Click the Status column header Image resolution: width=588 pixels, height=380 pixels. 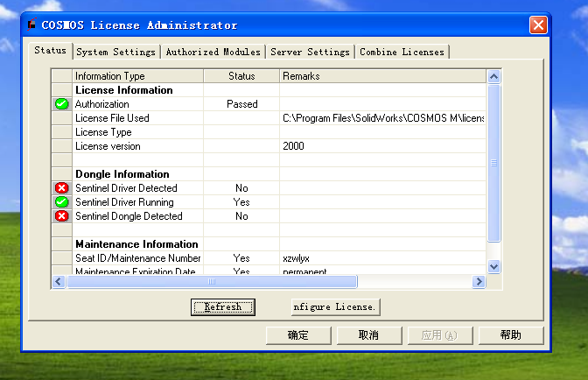[241, 76]
